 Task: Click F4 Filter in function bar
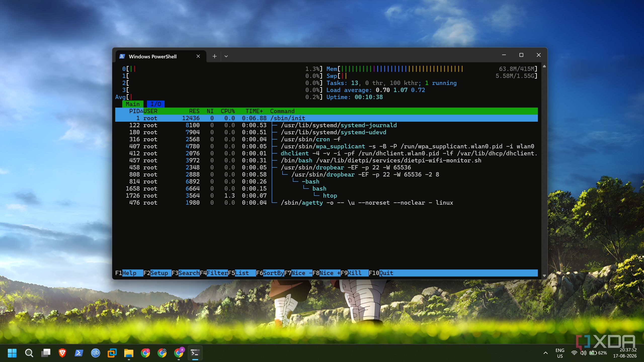214,273
